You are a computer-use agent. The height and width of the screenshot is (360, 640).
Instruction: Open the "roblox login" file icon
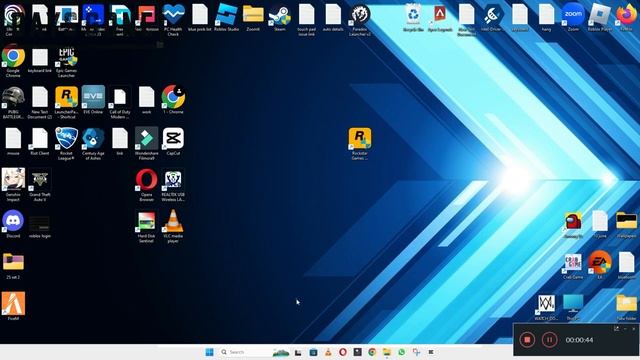(40, 224)
